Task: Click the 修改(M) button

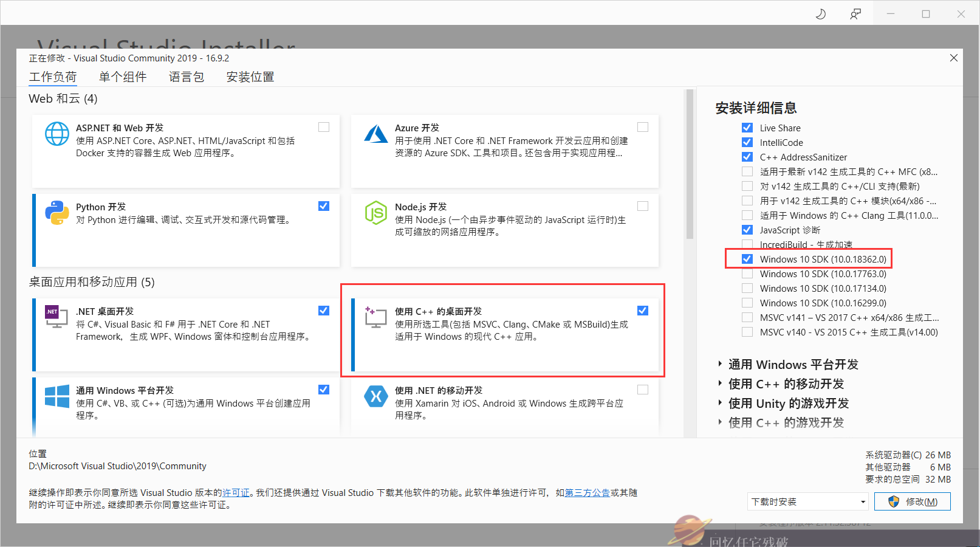Action: click(x=912, y=501)
